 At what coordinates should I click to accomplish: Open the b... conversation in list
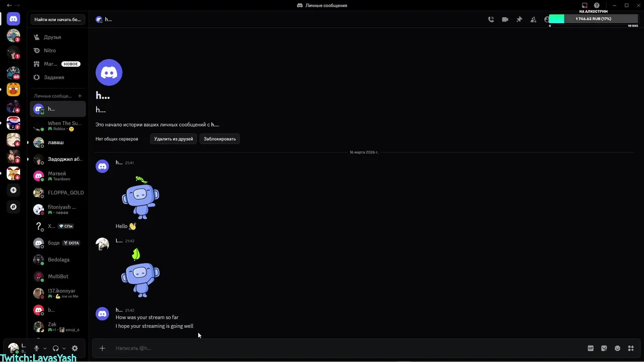(x=58, y=310)
